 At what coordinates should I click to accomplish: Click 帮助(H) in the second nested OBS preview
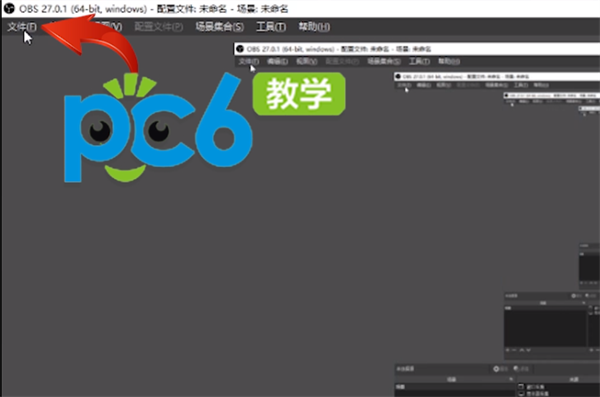(541, 85)
